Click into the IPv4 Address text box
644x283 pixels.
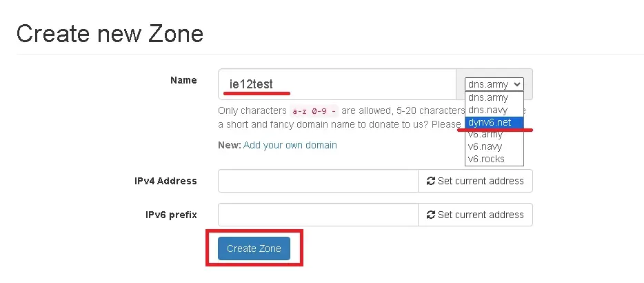318,181
